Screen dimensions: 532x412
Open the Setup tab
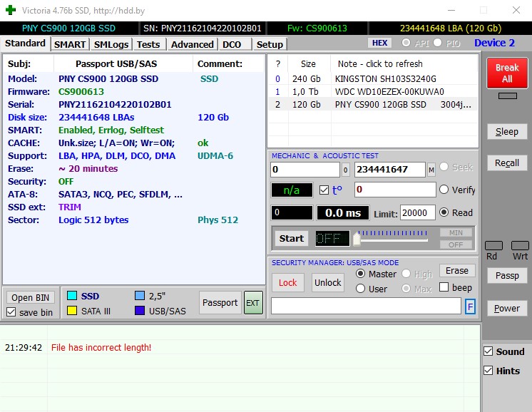270,44
